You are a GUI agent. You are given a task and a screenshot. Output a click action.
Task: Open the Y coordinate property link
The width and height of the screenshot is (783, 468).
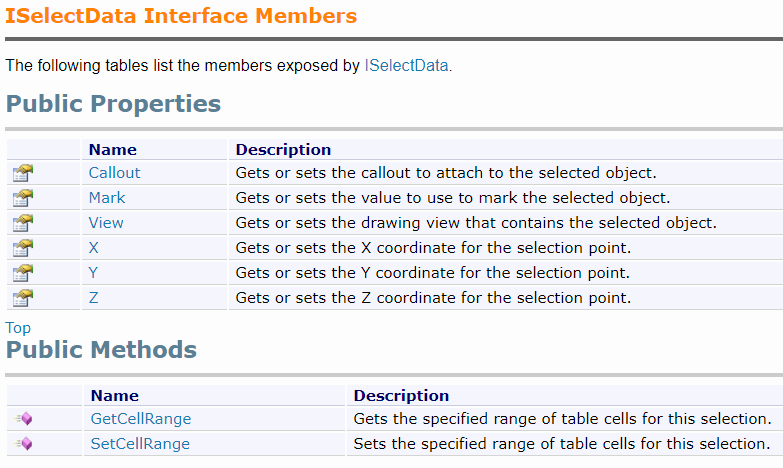(x=93, y=273)
